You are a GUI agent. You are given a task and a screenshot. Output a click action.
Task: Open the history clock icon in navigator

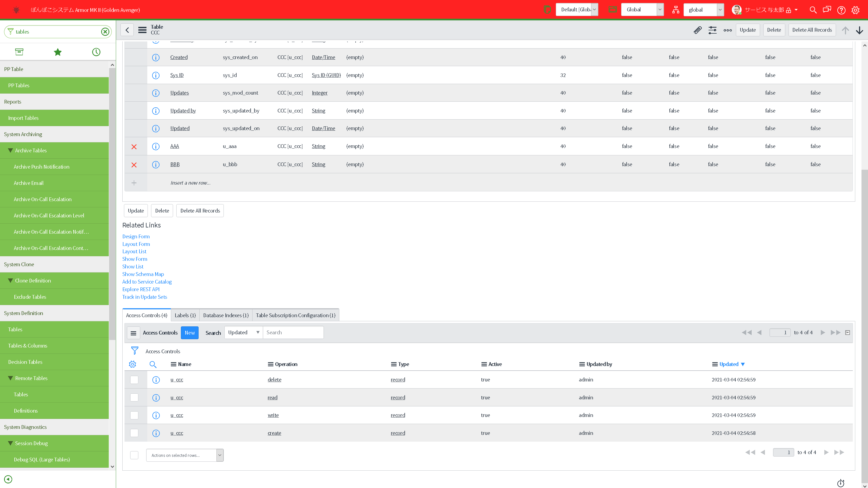pyautogui.click(x=96, y=52)
